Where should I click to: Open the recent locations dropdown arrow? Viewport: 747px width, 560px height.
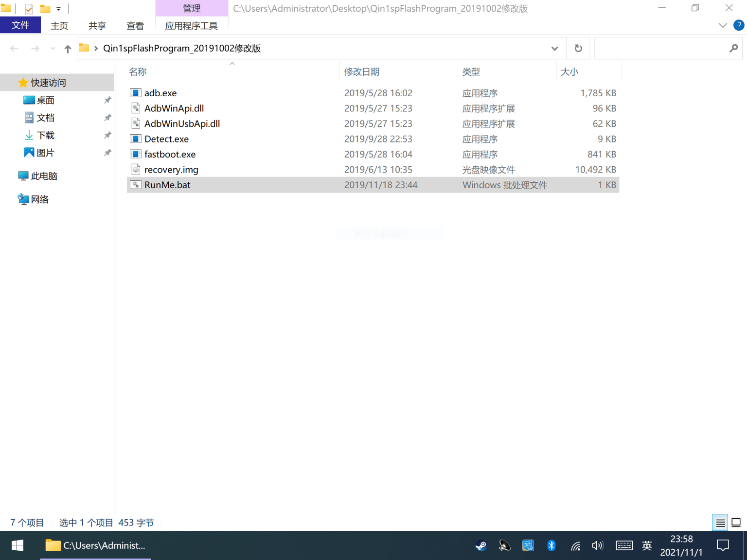pos(53,49)
